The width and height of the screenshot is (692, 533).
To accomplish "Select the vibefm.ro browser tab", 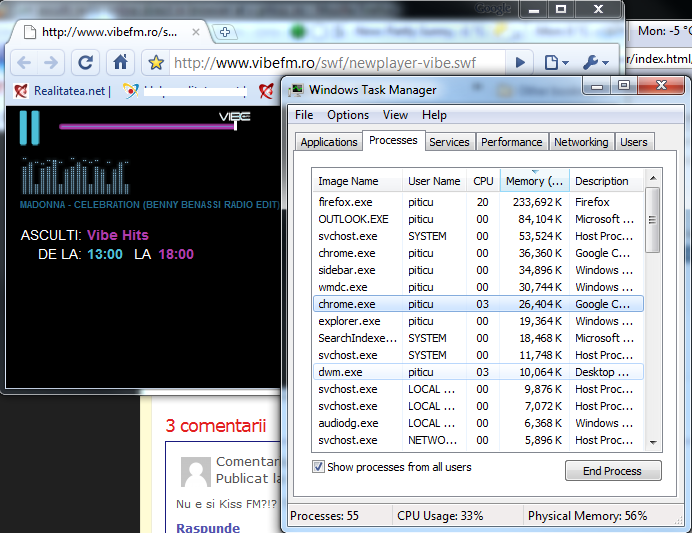I will point(109,32).
